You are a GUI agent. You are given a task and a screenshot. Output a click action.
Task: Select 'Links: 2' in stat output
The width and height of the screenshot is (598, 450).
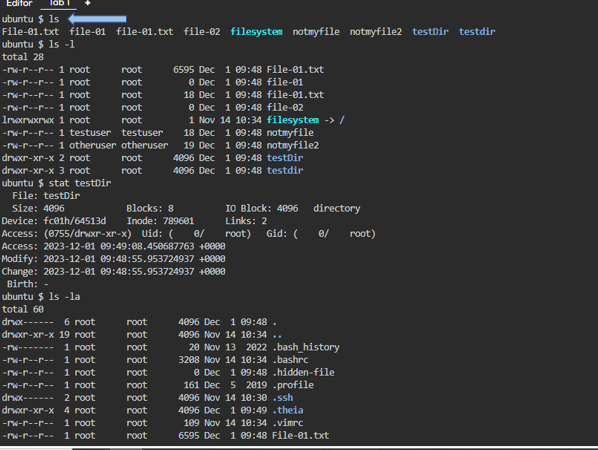pyautogui.click(x=246, y=221)
